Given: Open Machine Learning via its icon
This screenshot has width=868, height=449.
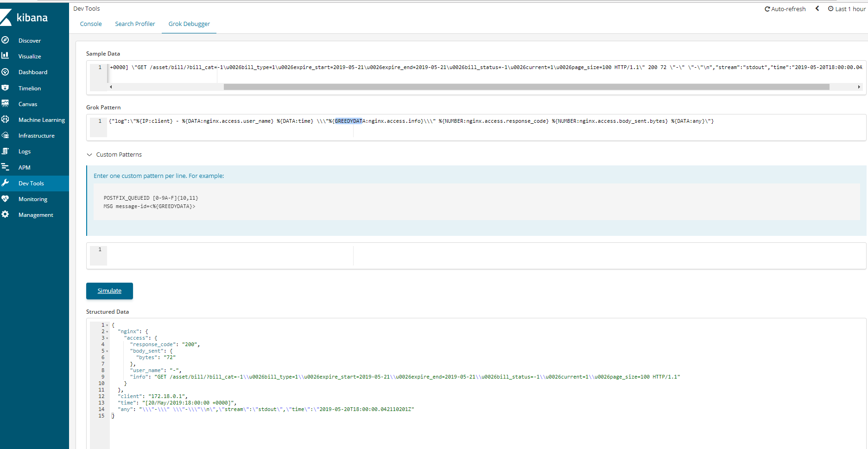Looking at the screenshot, I should click(5, 120).
